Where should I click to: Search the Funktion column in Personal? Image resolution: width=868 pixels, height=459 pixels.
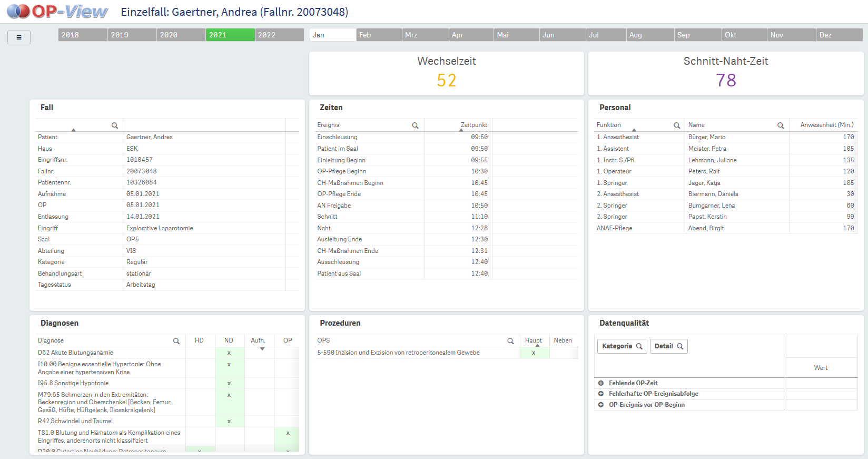coord(677,125)
